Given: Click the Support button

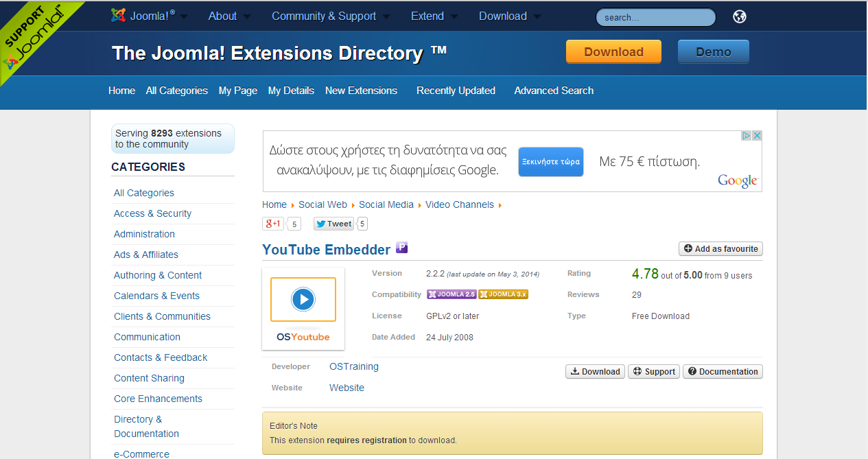Looking at the screenshot, I should coord(654,371).
